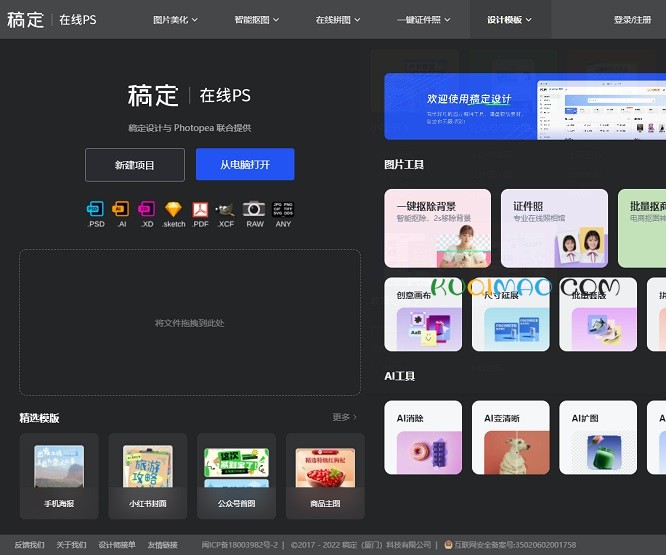Click the file drop zone area
Image resolution: width=666 pixels, height=555 pixels.
coord(190,323)
